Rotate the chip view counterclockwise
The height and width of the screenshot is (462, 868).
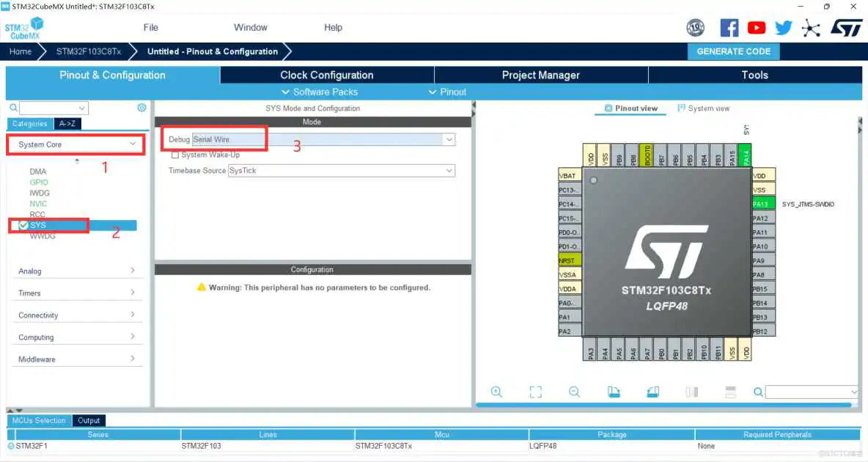[652, 392]
